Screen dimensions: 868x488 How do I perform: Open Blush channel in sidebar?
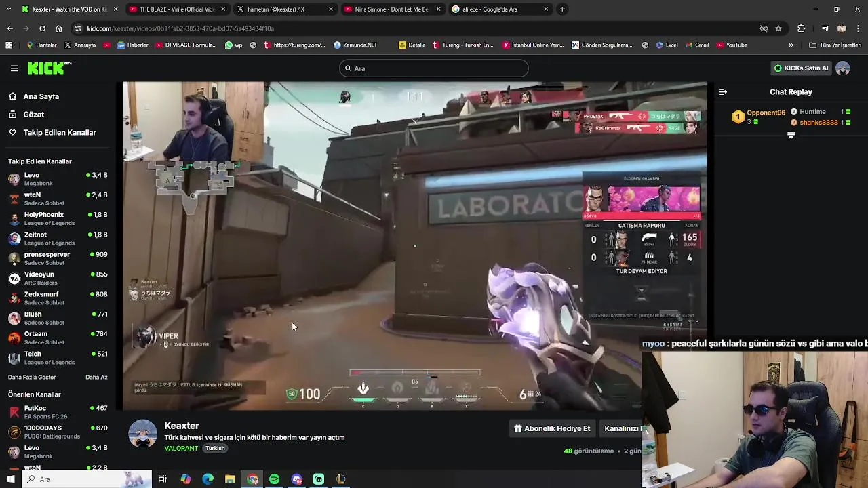(58, 318)
